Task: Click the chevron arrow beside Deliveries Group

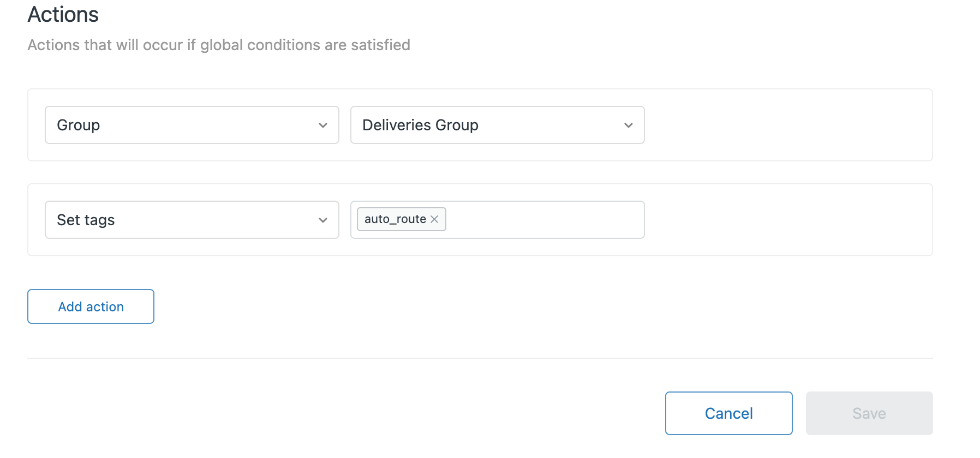Action: point(629,125)
